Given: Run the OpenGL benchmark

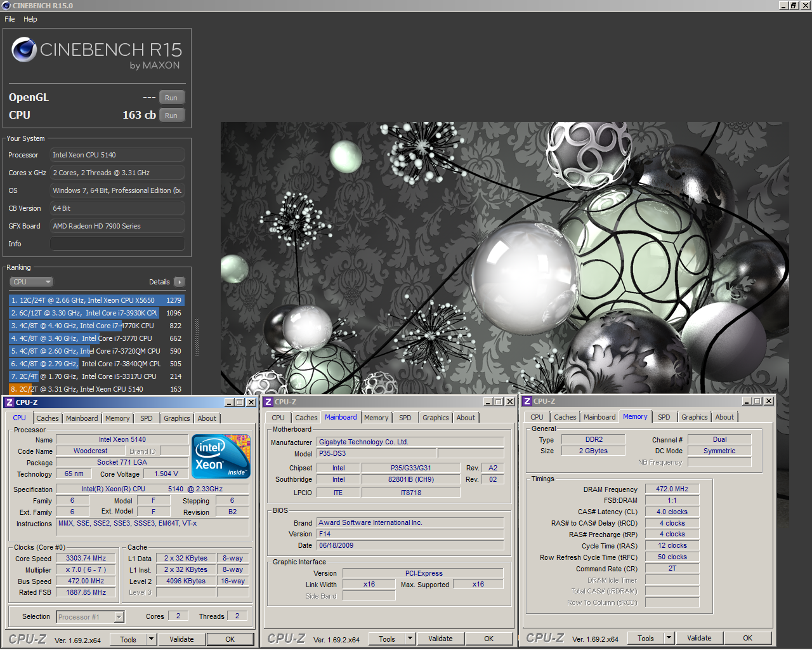Looking at the screenshot, I should 171,98.
